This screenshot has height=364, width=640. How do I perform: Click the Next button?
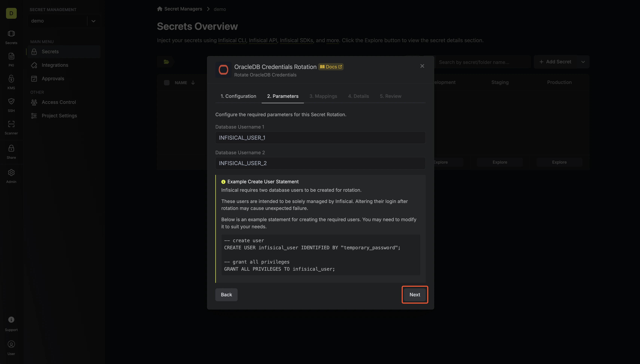(x=415, y=295)
